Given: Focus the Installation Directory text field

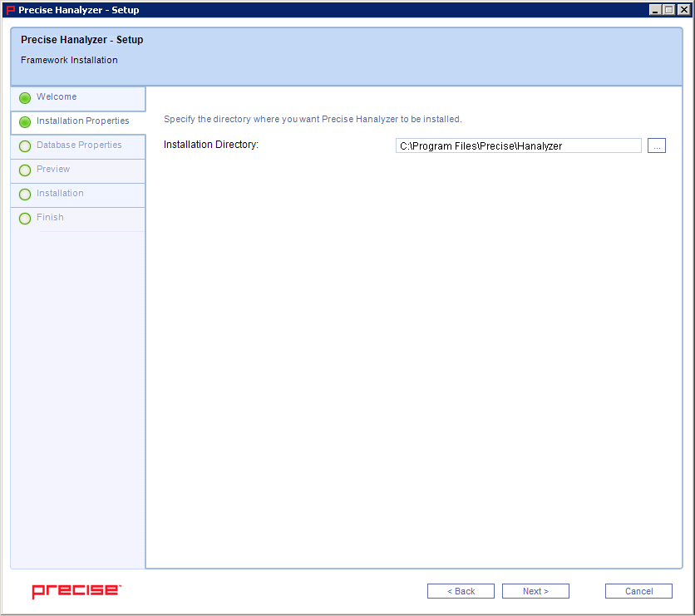Looking at the screenshot, I should pos(518,145).
